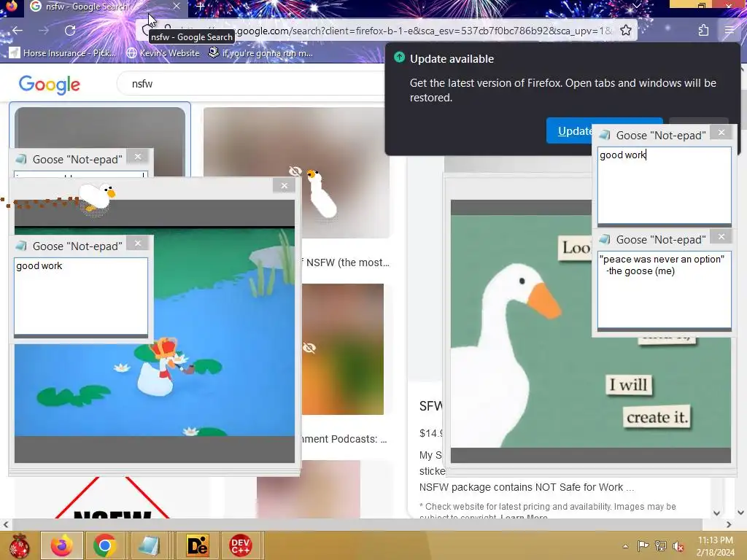Click the horizontal scrollbar right arrow
Image resolution: width=747 pixels, height=560 pixels.
click(x=729, y=524)
